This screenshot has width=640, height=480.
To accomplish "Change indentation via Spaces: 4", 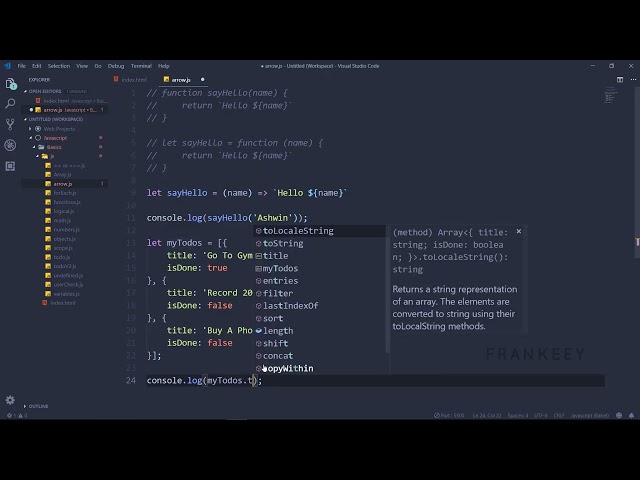I will (518, 416).
